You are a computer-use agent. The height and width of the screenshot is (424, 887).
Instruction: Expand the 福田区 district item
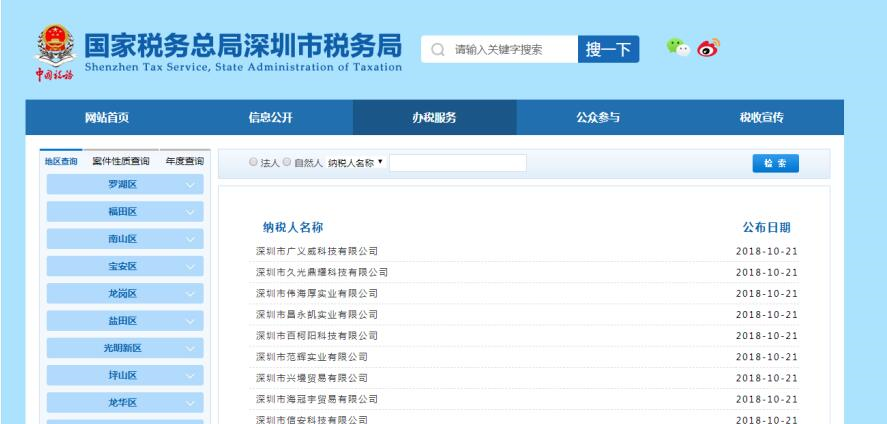tap(125, 212)
